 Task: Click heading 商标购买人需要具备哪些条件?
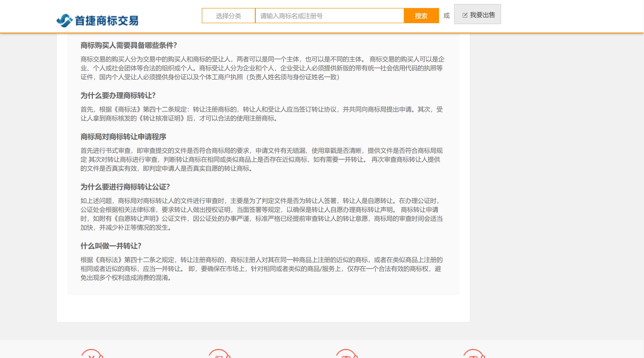click(x=129, y=45)
